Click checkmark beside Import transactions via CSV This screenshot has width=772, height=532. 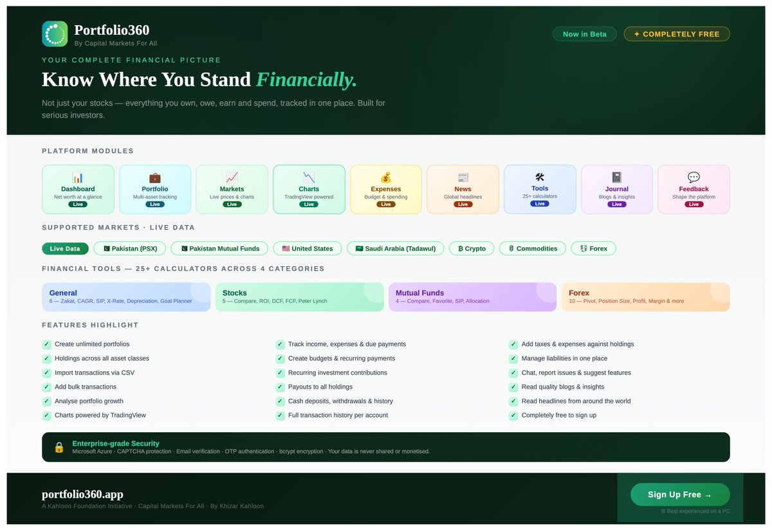pyautogui.click(x=46, y=372)
